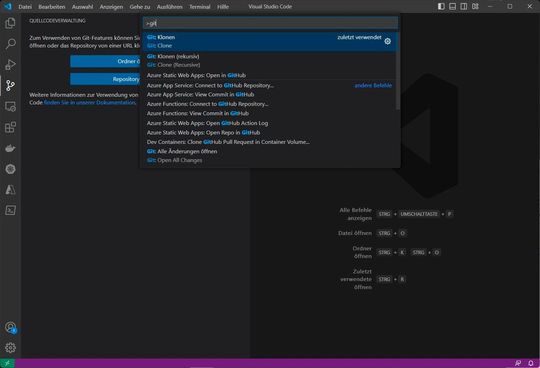Open the Run and Debug view
The width and height of the screenshot is (540, 368).
coord(10,65)
